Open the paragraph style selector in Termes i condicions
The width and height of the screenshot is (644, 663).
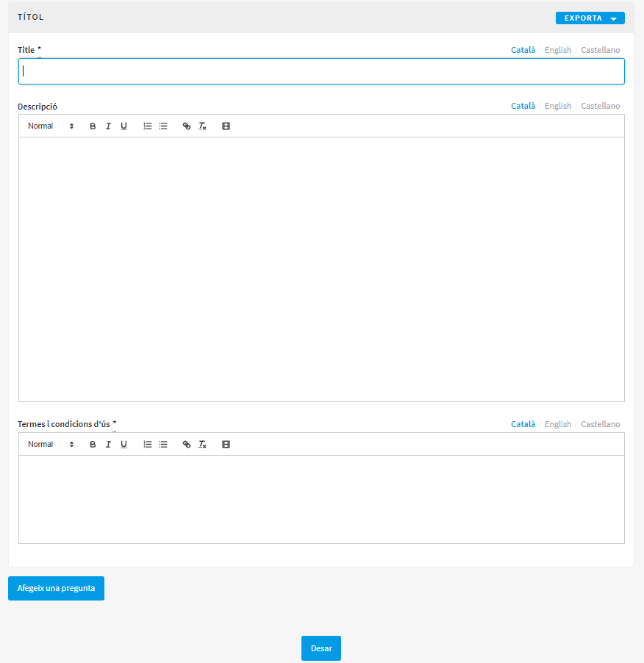[x=50, y=444]
